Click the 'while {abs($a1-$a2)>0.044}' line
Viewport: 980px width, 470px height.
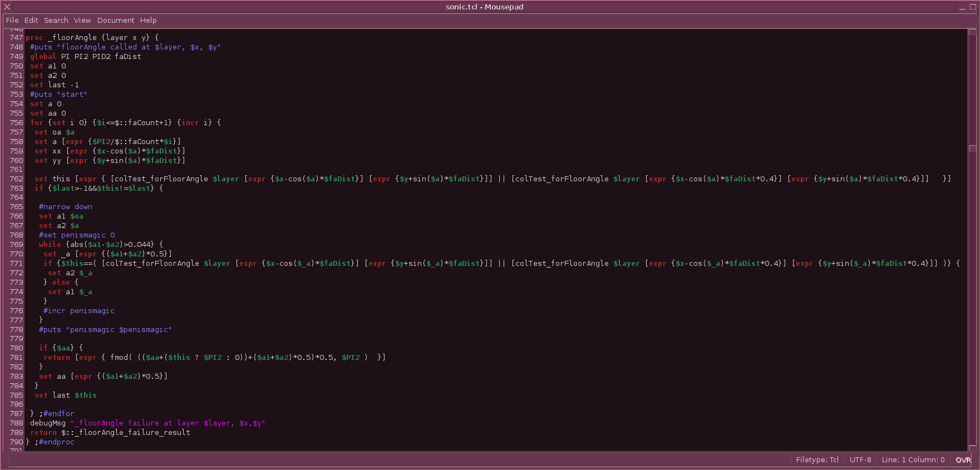(x=101, y=245)
